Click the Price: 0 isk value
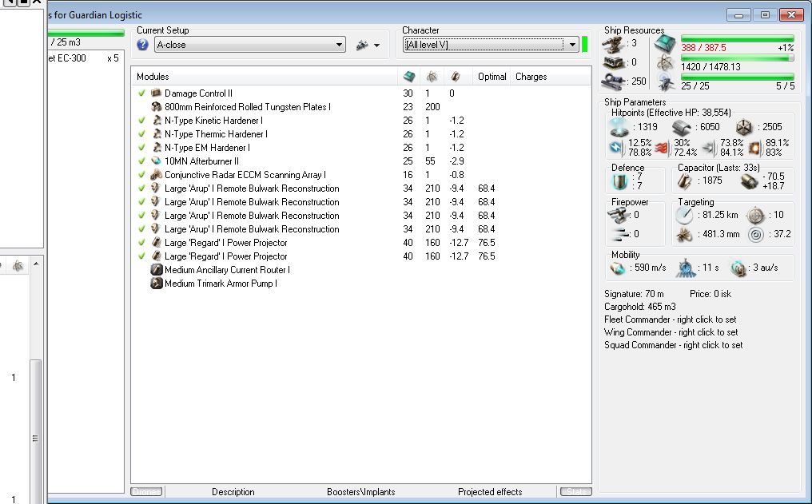Image resolution: width=812 pixels, height=504 pixels. click(x=710, y=294)
